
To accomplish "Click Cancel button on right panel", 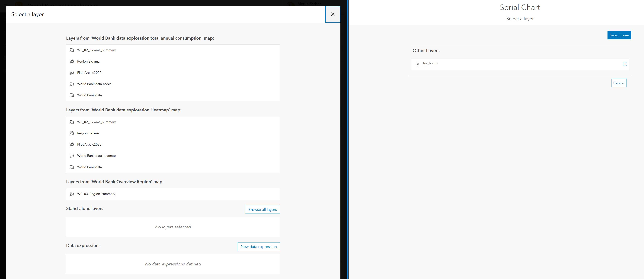I will [x=618, y=83].
